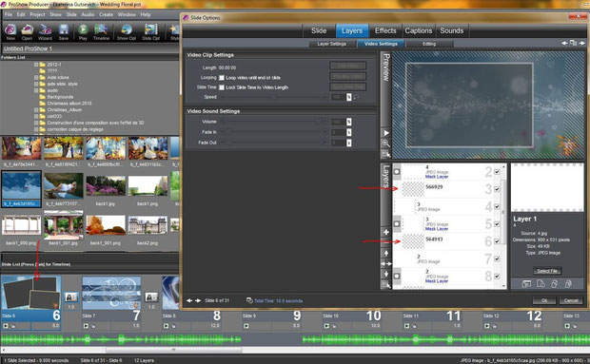
Task: Add a new layer with the plus button
Action: pos(386,232)
